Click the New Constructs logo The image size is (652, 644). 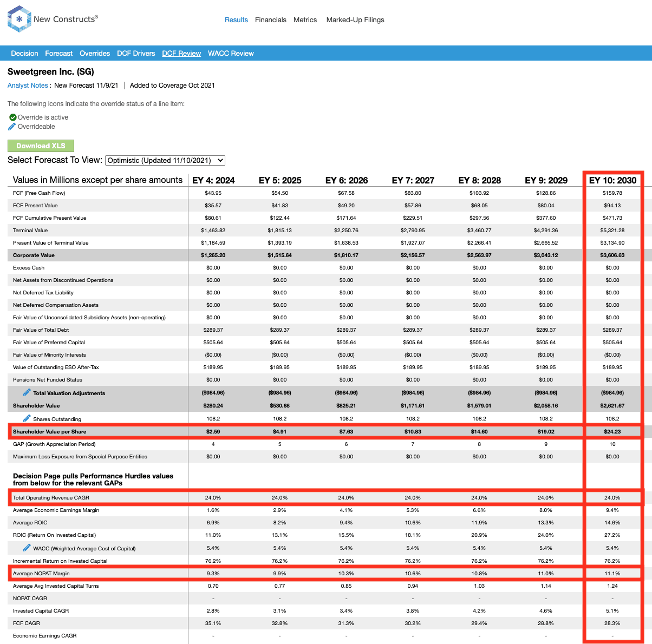[53, 19]
